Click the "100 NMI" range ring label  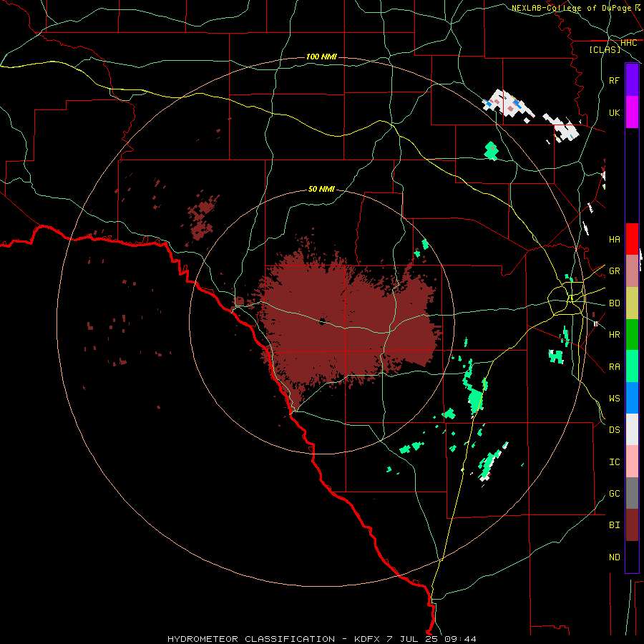[x=321, y=57]
